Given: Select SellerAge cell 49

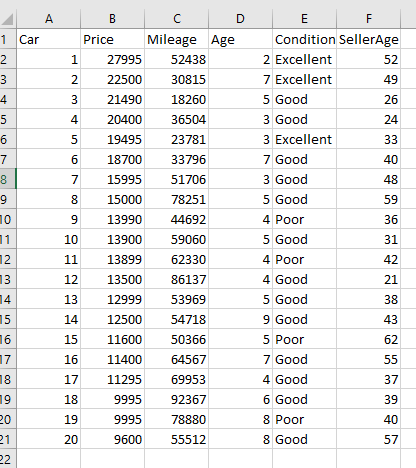Looking at the screenshot, I should click(369, 79).
